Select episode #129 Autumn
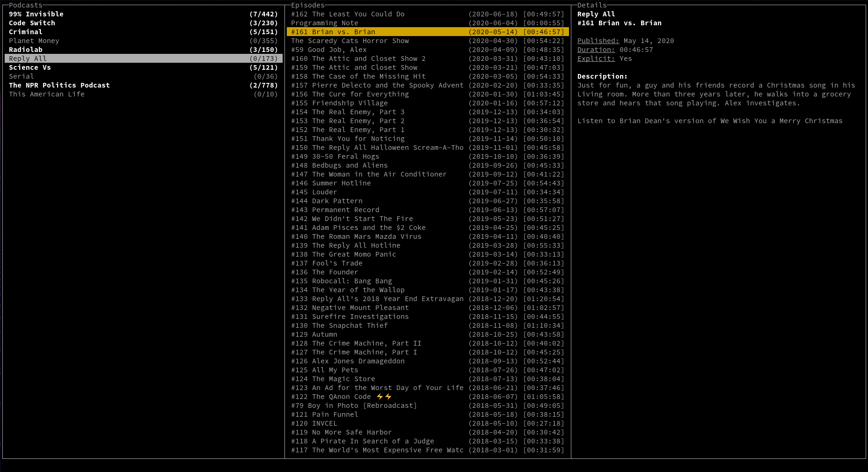 point(428,334)
